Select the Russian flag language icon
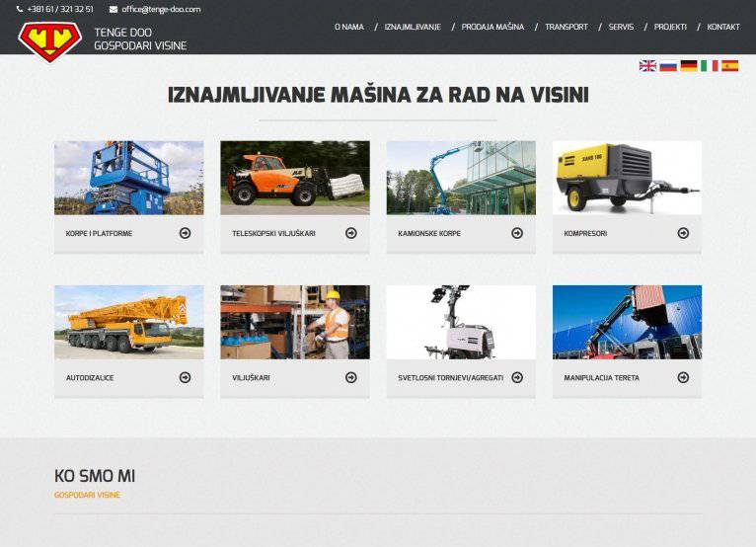 668,66
